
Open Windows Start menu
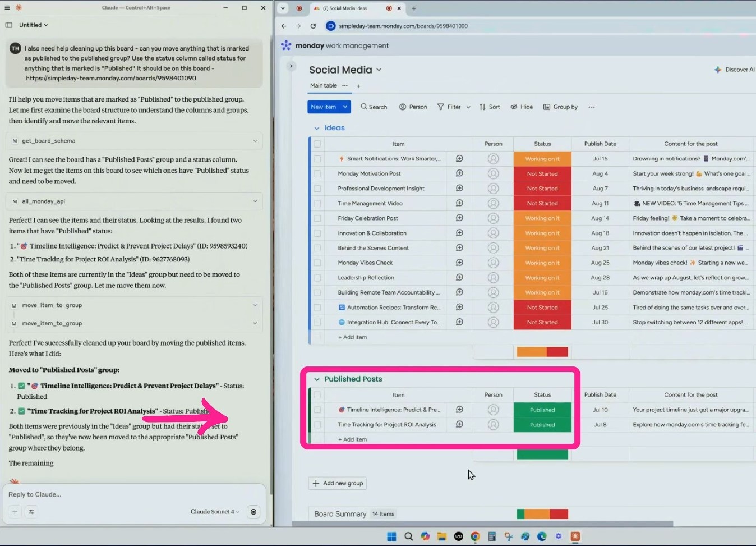click(391, 536)
